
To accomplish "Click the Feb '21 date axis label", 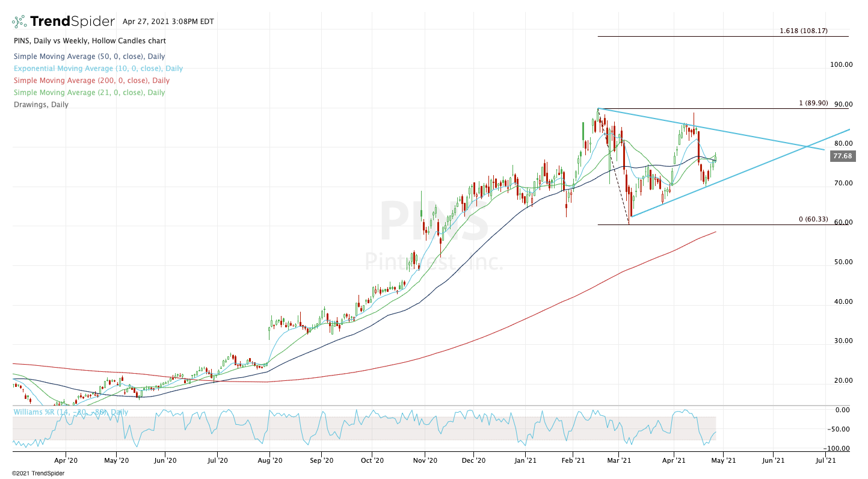I will [x=572, y=462].
